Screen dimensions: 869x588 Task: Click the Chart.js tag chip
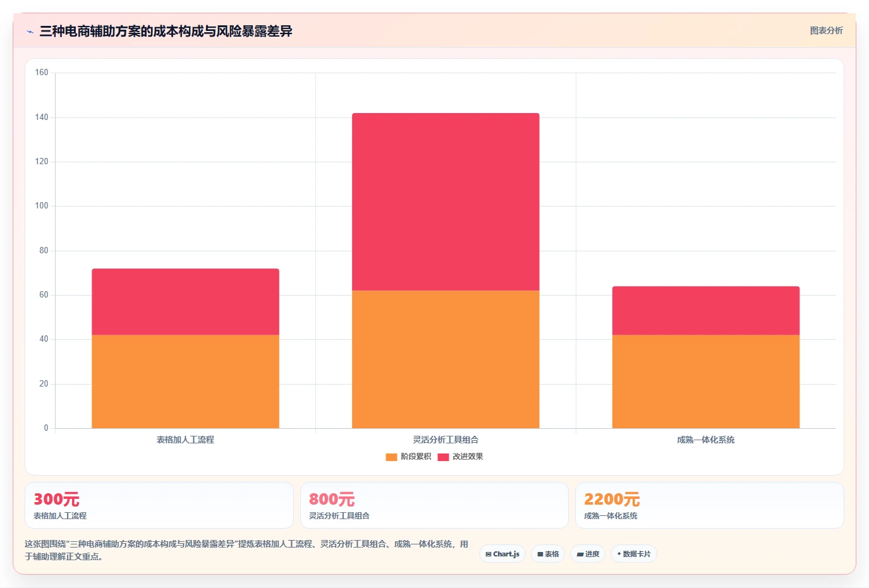click(502, 554)
